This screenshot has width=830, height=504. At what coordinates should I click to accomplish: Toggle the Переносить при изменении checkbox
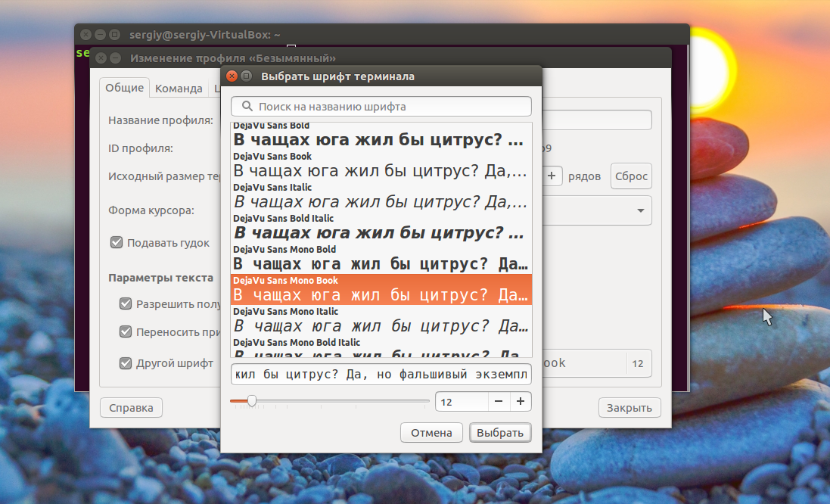click(126, 332)
